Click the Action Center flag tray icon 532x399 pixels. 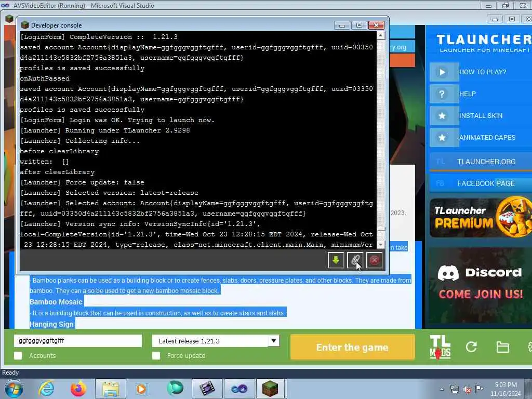pyautogui.click(x=479, y=389)
